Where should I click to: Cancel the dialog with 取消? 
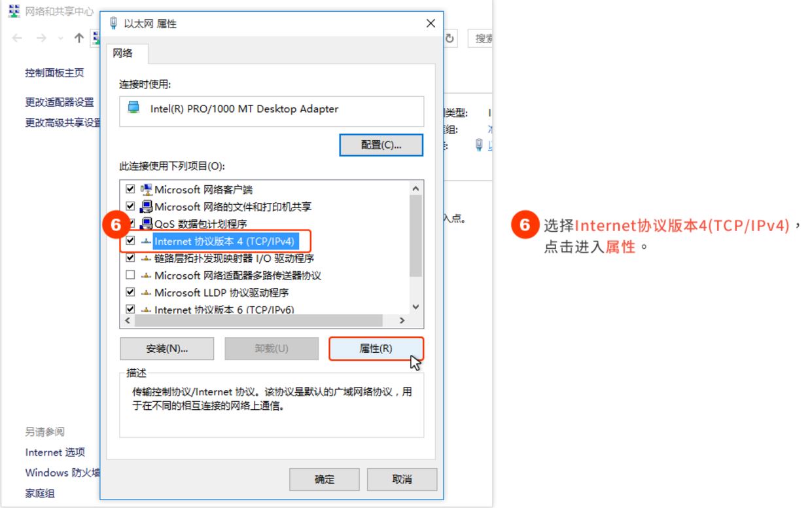pos(402,480)
